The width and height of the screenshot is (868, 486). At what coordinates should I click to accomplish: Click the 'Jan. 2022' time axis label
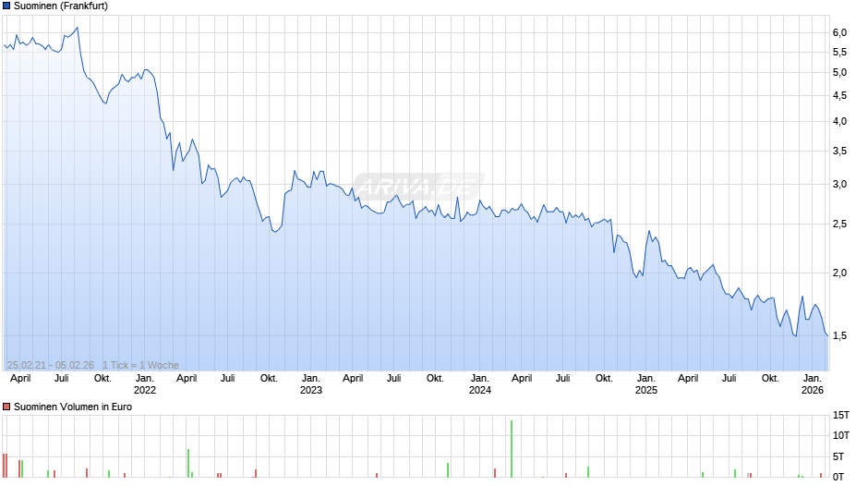(x=145, y=384)
